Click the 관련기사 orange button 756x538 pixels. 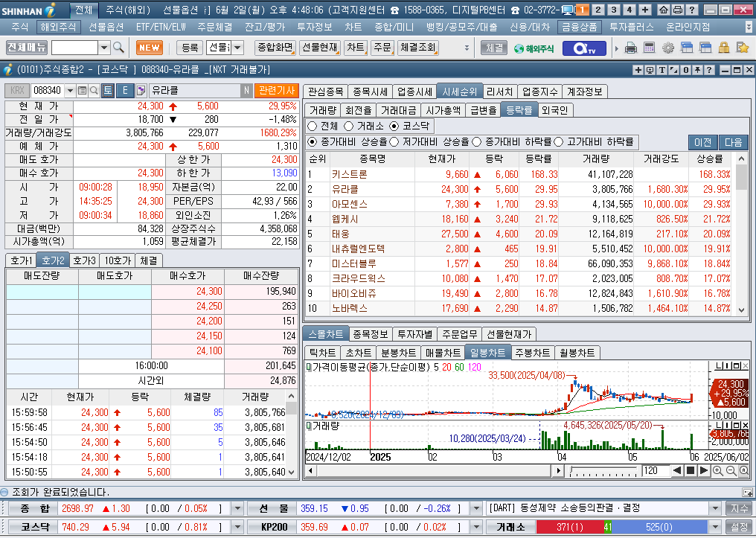coord(277,91)
